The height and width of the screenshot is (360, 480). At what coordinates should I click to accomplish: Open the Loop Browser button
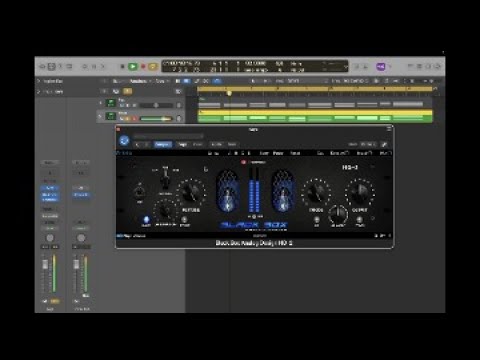point(429,67)
